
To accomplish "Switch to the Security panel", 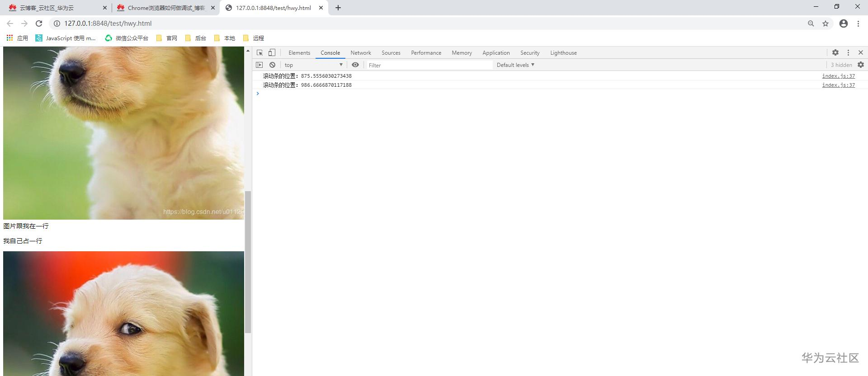I will (x=530, y=53).
